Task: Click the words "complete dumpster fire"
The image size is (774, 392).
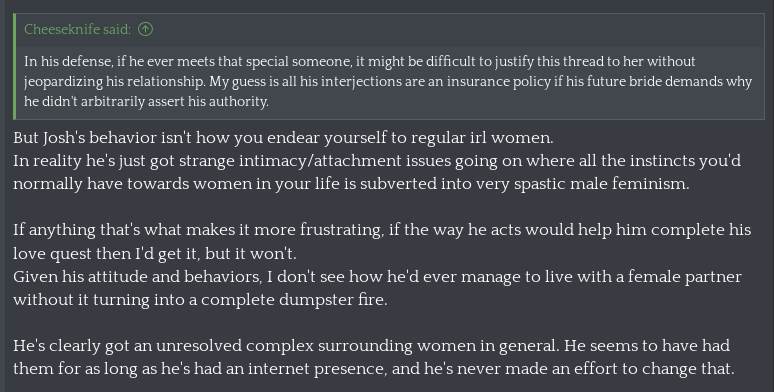Action: coord(294,300)
